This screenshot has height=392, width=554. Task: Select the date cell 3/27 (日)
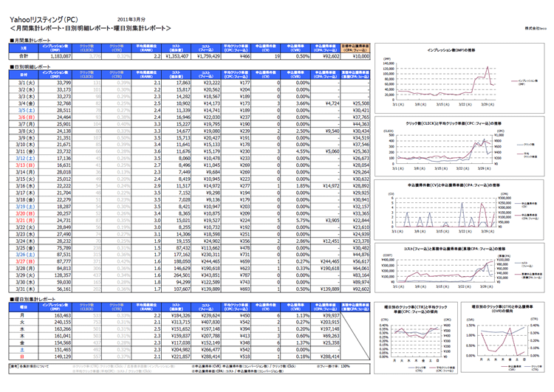[24, 261]
